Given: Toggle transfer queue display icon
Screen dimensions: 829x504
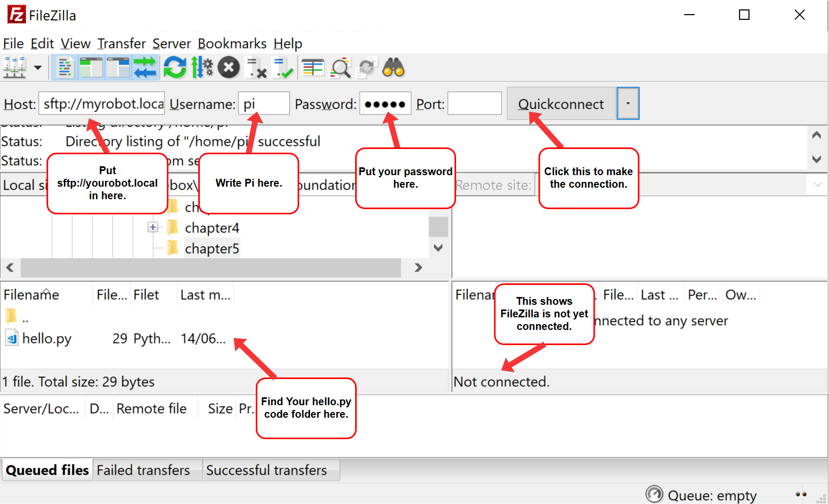Looking at the screenshot, I should [145, 67].
